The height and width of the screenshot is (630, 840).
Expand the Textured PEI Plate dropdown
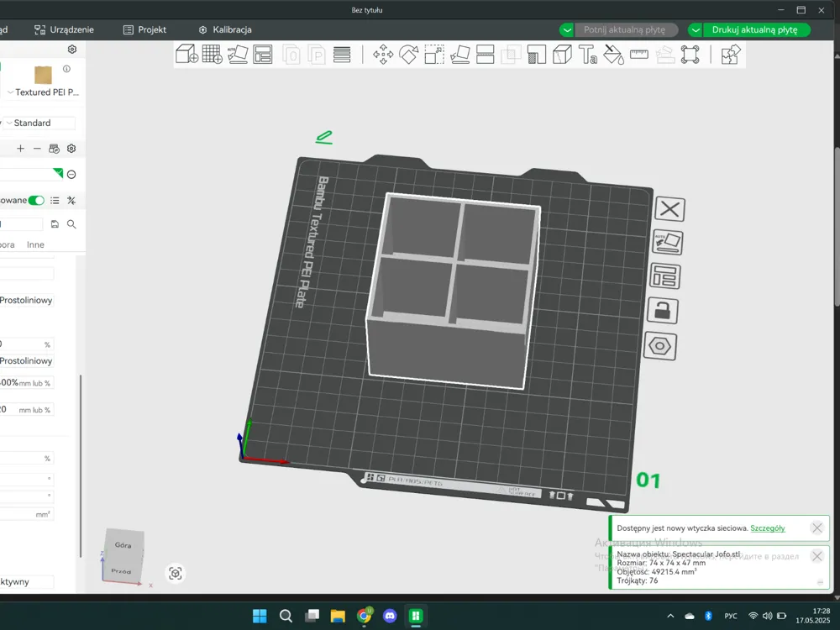click(x=43, y=92)
